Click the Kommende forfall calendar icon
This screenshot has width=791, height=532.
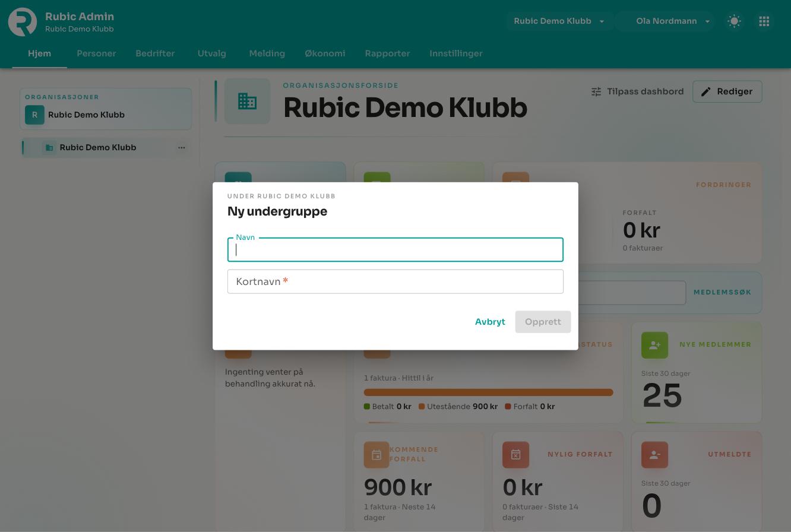click(x=376, y=455)
